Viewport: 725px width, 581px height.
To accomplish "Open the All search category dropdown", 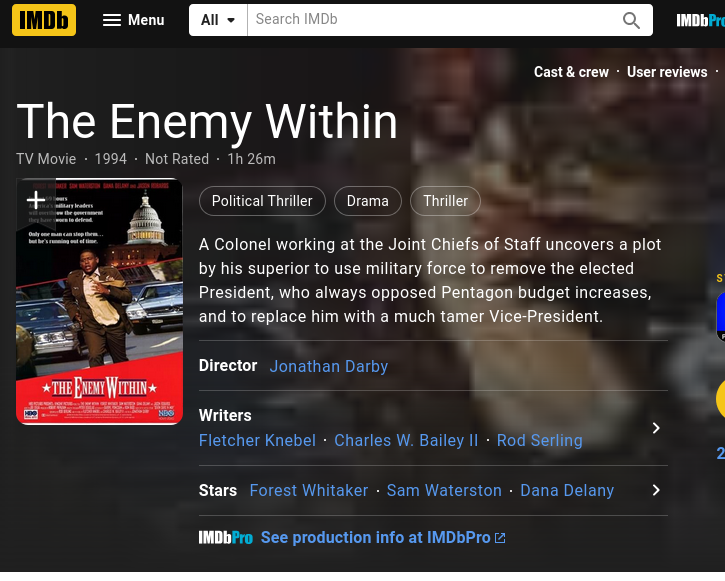I will click(x=218, y=20).
